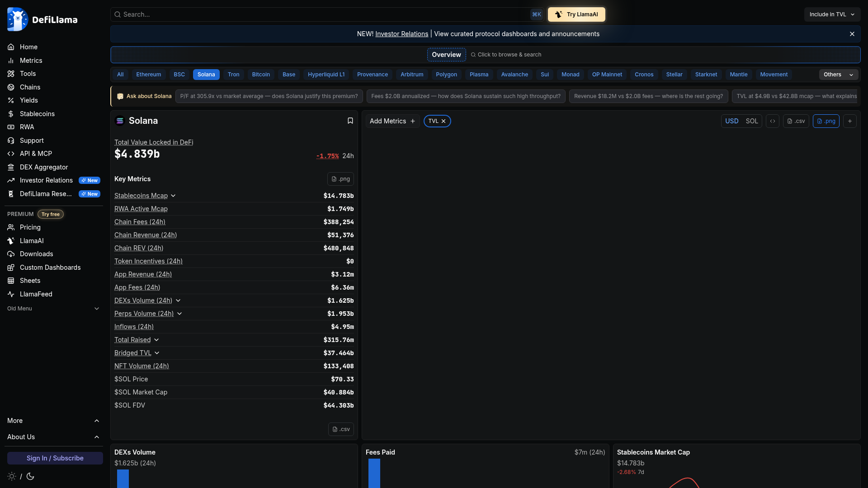Viewport: 868px width, 488px height.
Task: Open the Pricing page
Action: point(30,227)
